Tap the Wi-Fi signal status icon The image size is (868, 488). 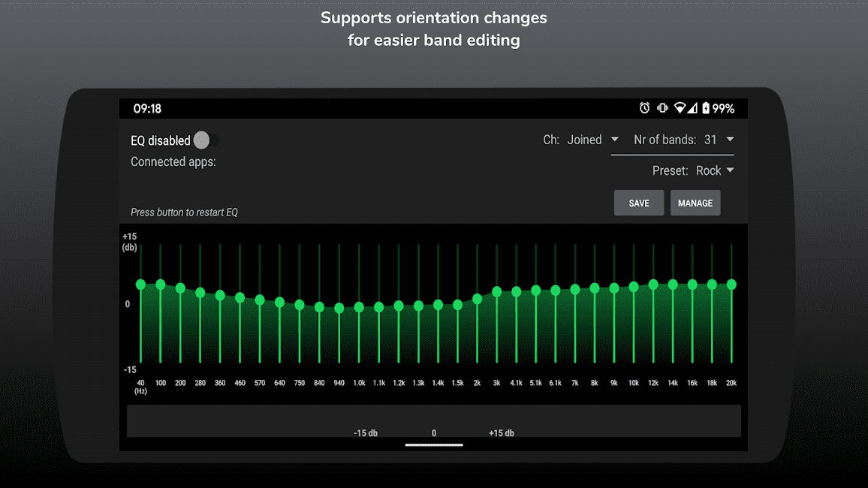click(680, 108)
